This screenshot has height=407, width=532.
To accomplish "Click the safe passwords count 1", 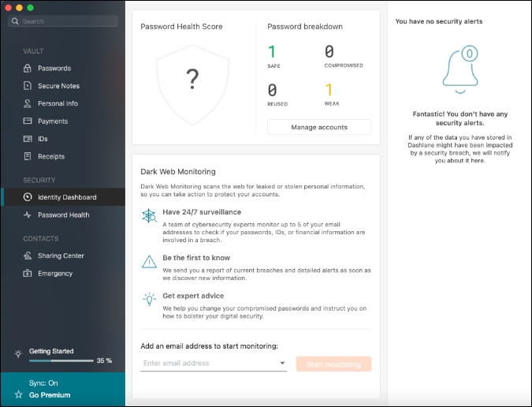I will click(271, 51).
